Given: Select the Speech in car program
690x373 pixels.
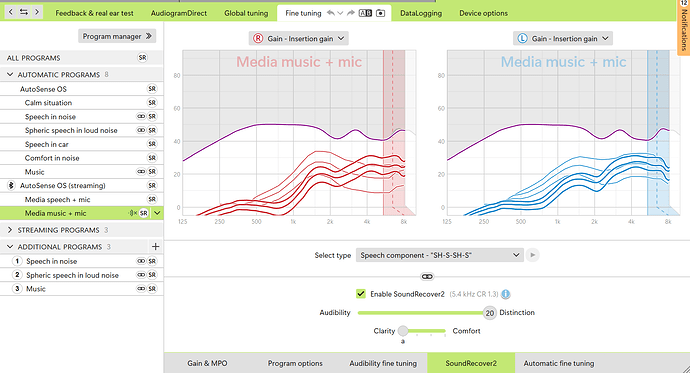Looking at the screenshot, I should coord(81,144).
